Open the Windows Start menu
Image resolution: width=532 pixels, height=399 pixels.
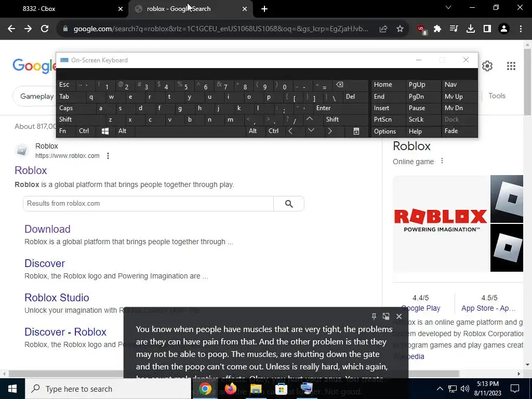pyautogui.click(x=12, y=389)
